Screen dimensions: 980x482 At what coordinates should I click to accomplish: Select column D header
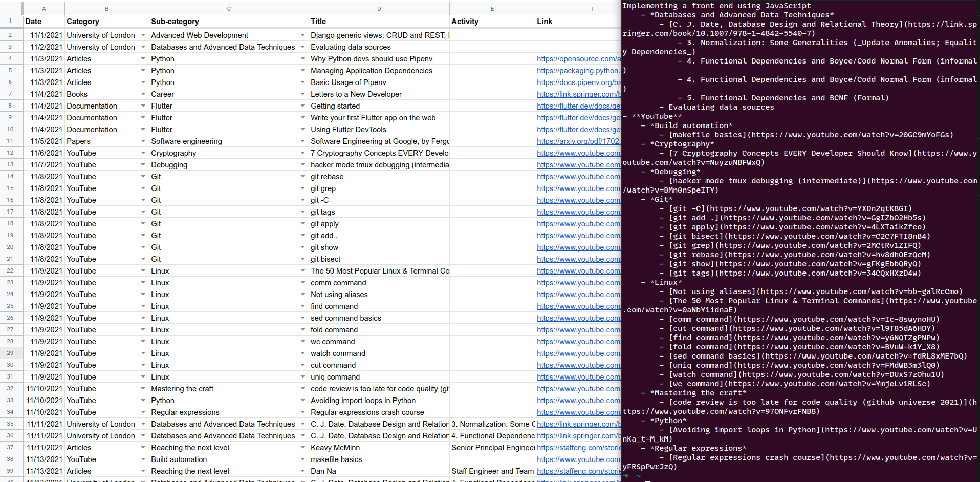[379, 9]
